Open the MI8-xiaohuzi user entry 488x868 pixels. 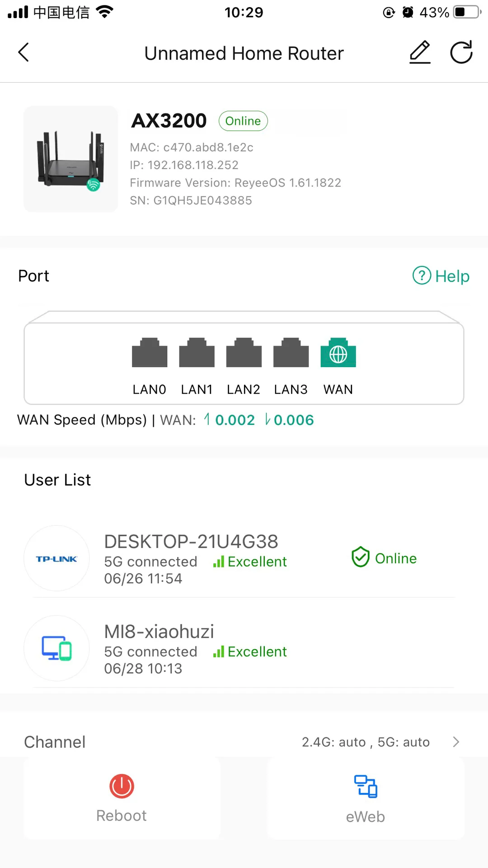pyautogui.click(x=244, y=648)
